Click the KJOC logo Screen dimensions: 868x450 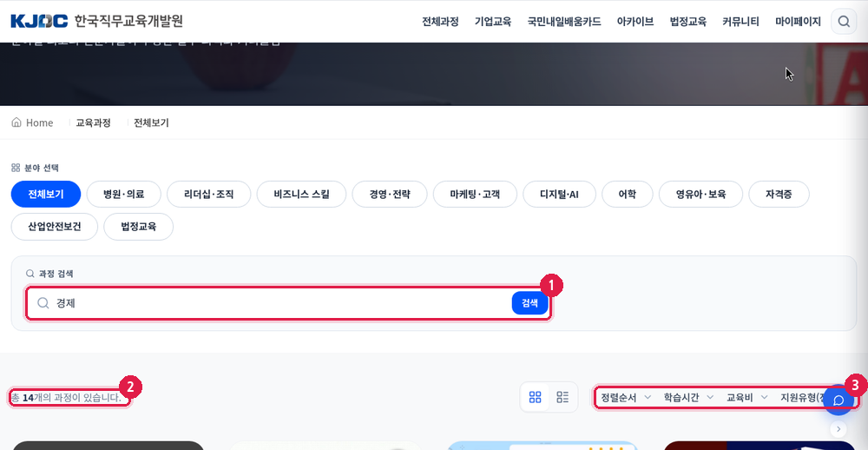[97, 21]
